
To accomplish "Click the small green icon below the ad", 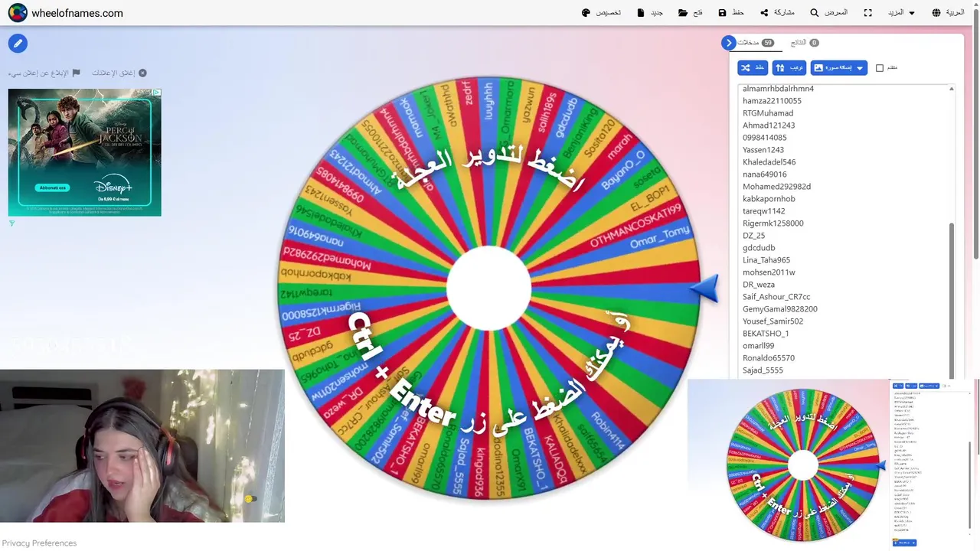I will pyautogui.click(x=11, y=223).
